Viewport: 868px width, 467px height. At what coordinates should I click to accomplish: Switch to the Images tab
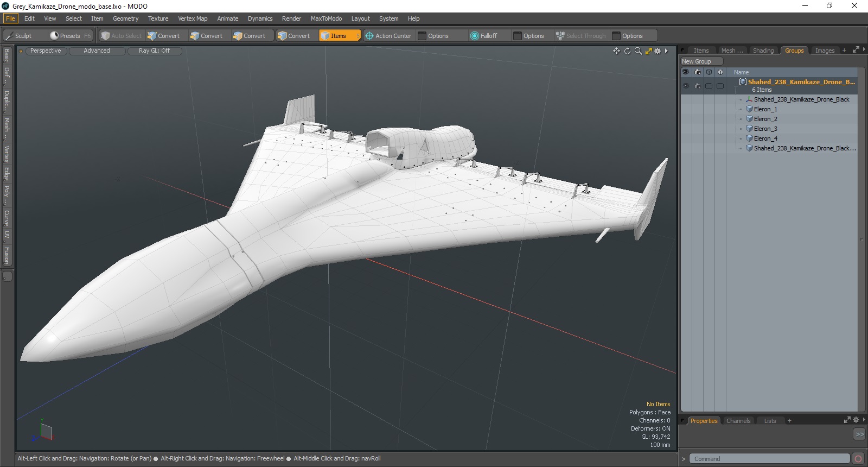coord(825,51)
